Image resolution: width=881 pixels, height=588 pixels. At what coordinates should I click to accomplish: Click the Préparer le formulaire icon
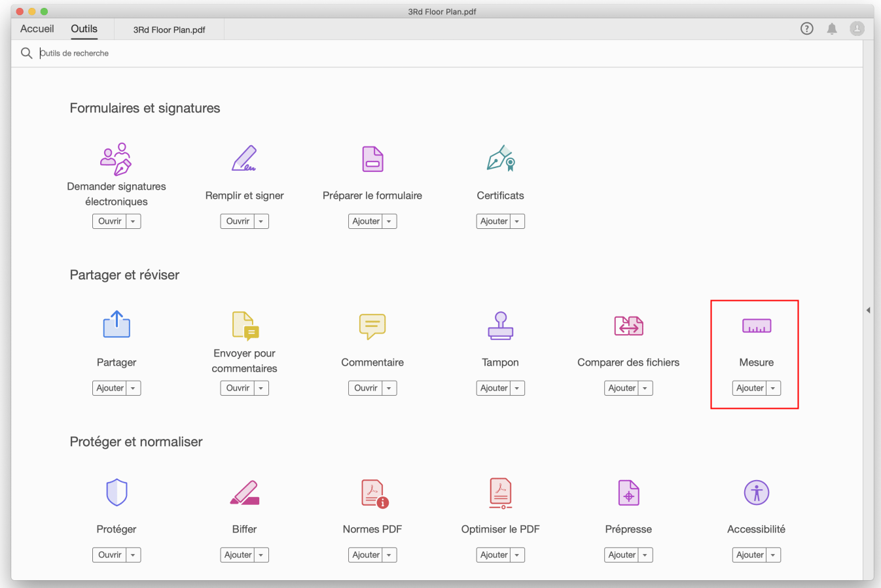(x=372, y=159)
